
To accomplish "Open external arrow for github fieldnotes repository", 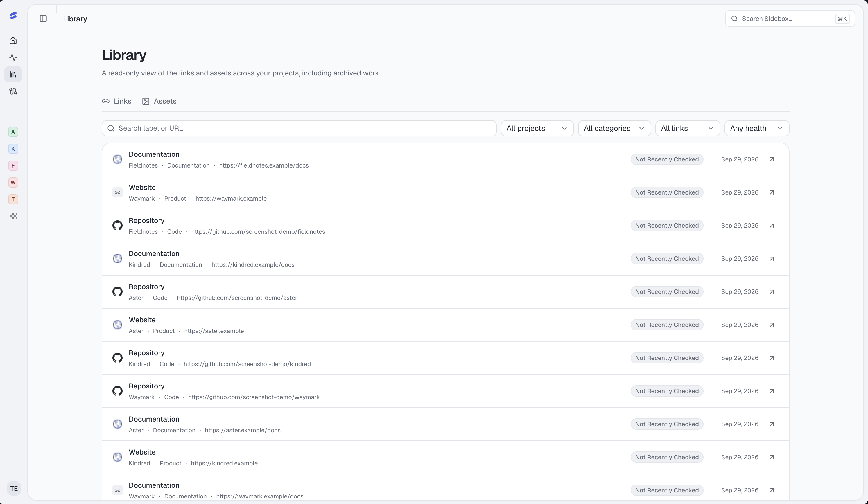I will coord(772,226).
